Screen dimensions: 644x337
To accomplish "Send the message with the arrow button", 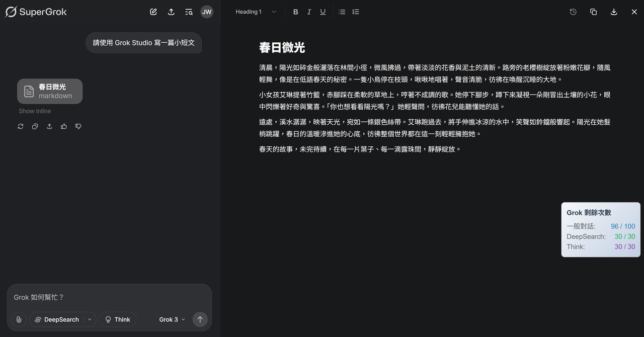I will click(200, 319).
